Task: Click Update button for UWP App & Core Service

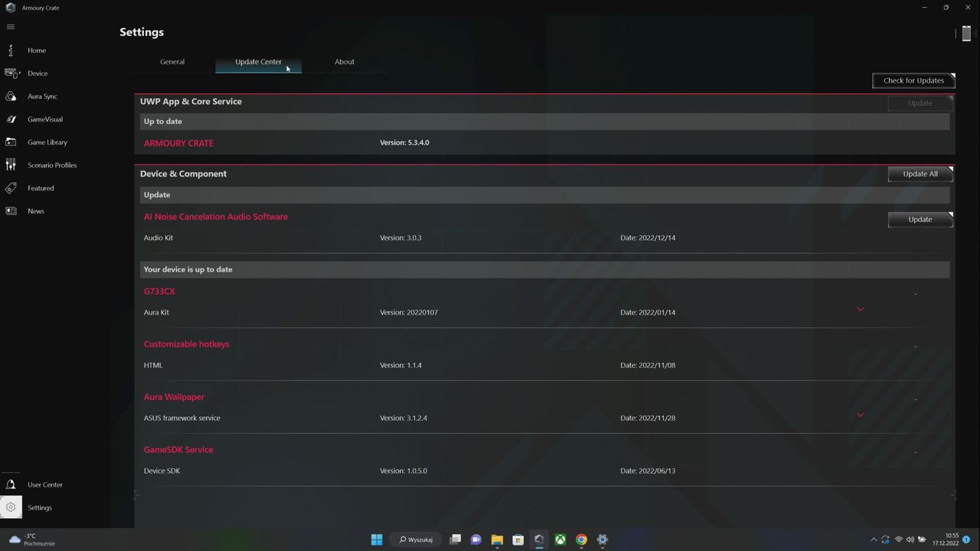Action: [920, 103]
